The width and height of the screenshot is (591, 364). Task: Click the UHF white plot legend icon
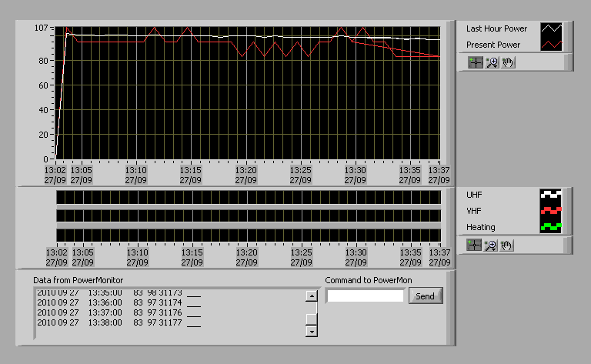pos(552,195)
